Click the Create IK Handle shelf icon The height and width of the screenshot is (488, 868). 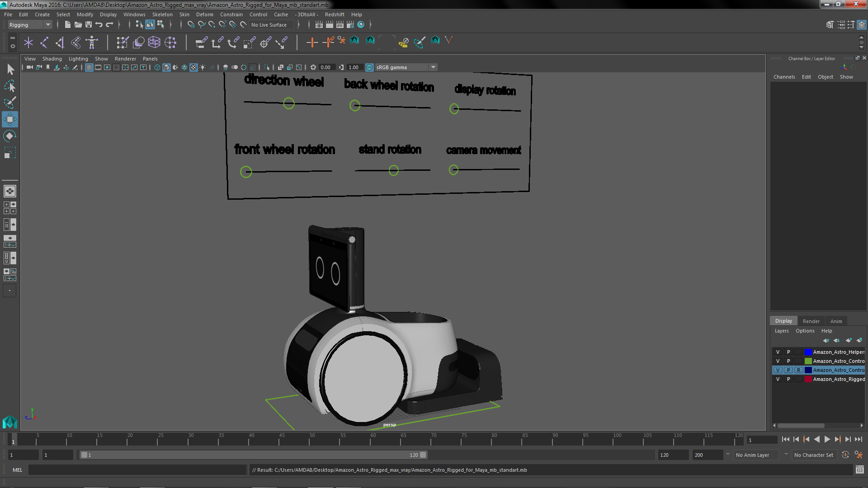[60, 42]
